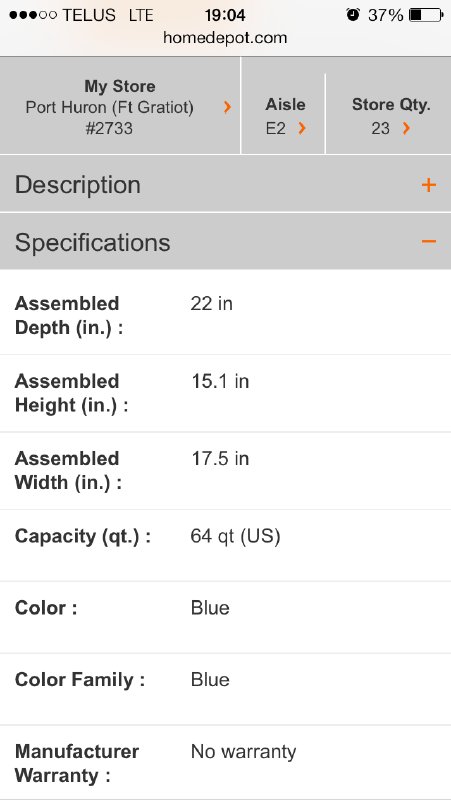Tap the alarm clock status icon

coord(353,15)
